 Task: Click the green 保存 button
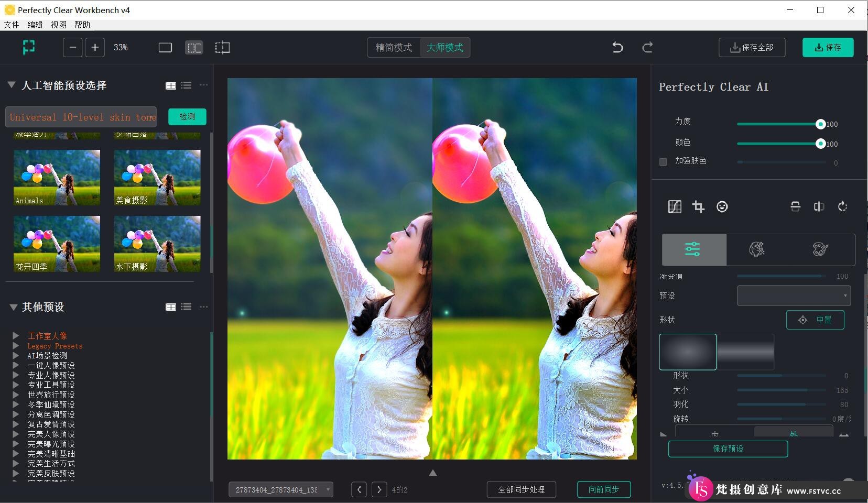pos(828,47)
